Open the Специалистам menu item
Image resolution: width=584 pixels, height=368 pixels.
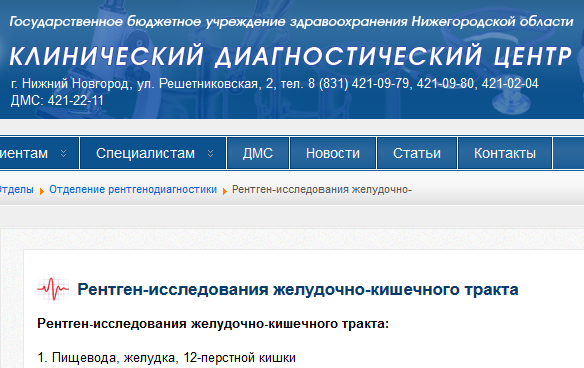coord(153,153)
